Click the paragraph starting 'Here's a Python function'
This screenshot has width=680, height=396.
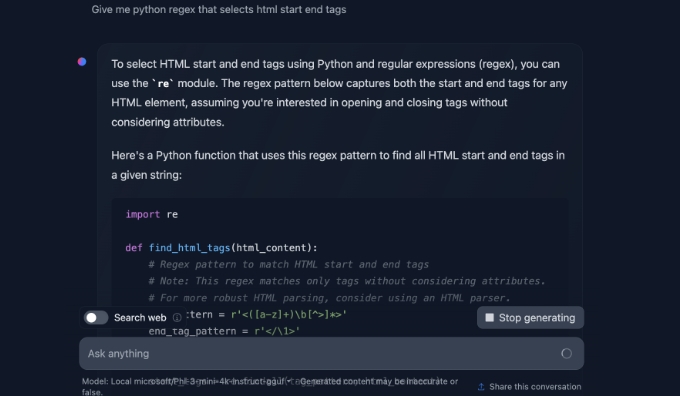coord(338,165)
